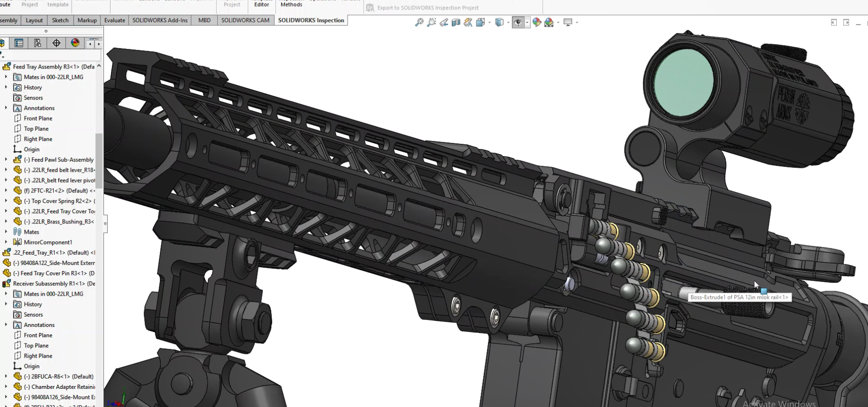This screenshot has width=868, height=407.
Task: Click the Zoom to Fit icon
Action: (x=419, y=22)
